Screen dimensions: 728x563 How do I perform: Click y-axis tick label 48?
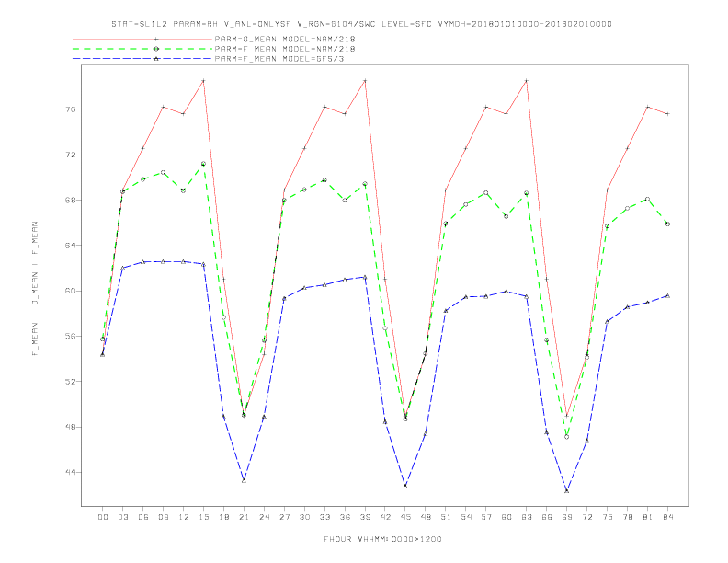click(x=72, y=427)
